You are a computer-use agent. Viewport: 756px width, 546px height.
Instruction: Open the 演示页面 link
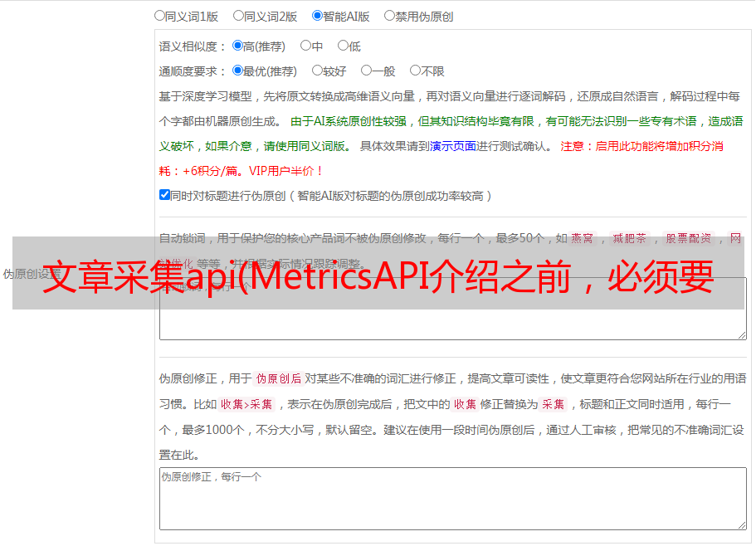[452, 146]
